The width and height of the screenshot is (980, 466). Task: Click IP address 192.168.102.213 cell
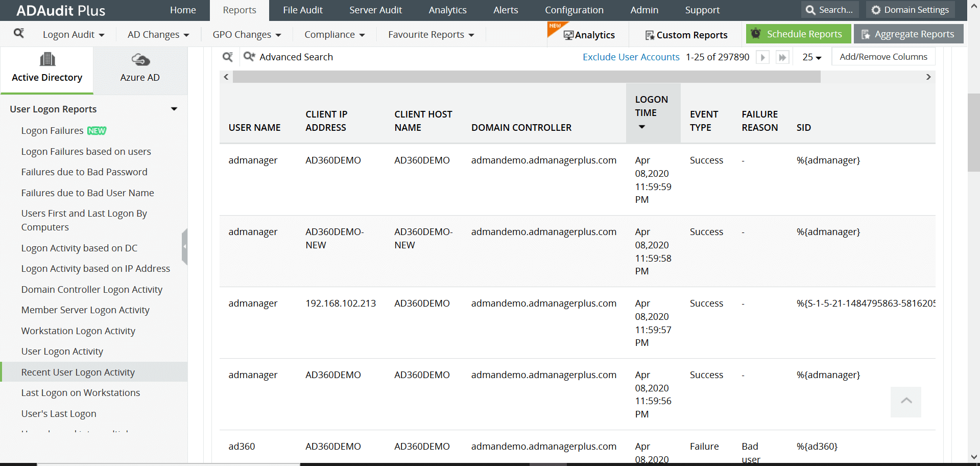tap(341, 304)
